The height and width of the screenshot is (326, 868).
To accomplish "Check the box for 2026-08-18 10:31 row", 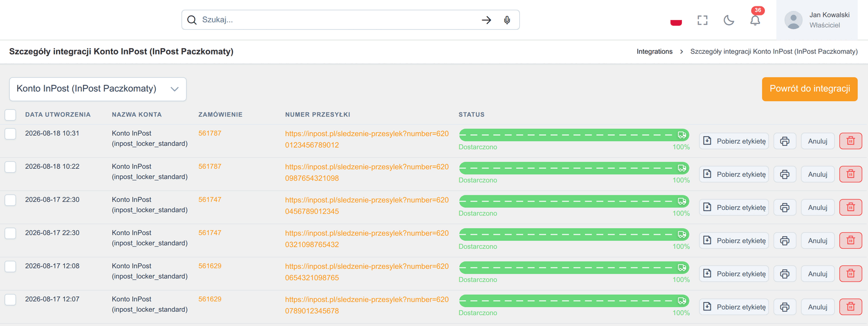I will click(x=10, y=134).
